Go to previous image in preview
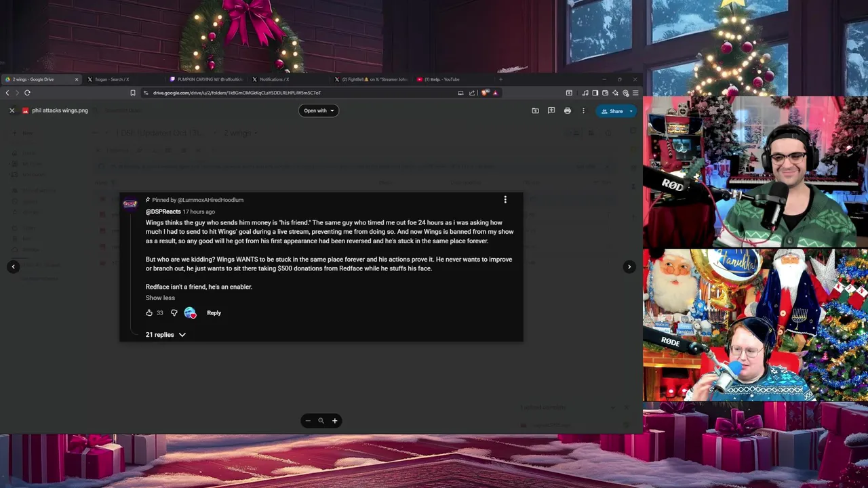The image size is (868, 488). point(13,266)
